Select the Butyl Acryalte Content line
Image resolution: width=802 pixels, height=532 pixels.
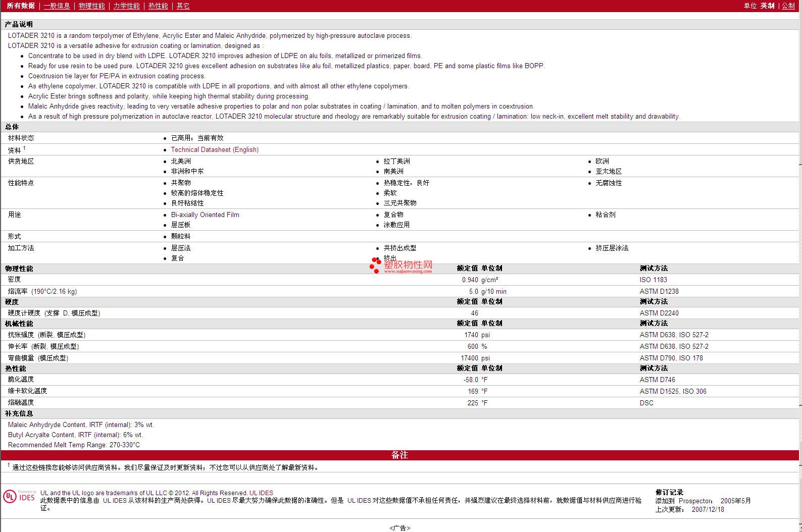pyautogui.click(x=75, y=435)
